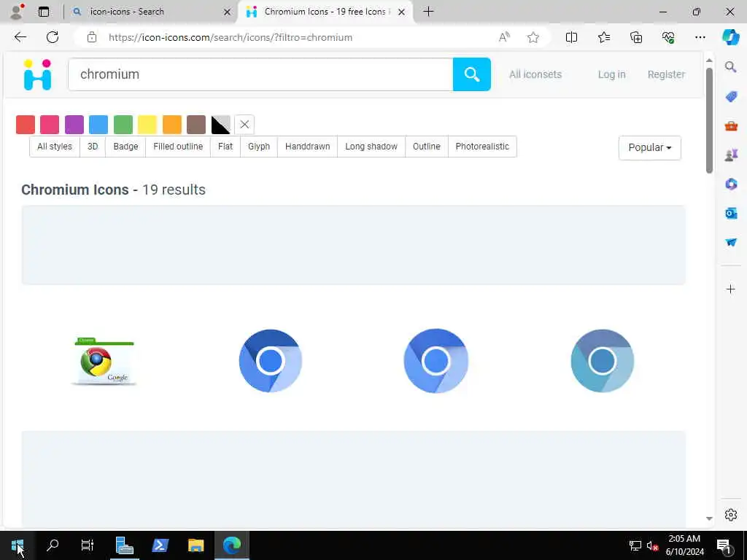This screenshot has width=747, height=560.
Task: Open Read aloud in address bar
Action: [504, 37]
